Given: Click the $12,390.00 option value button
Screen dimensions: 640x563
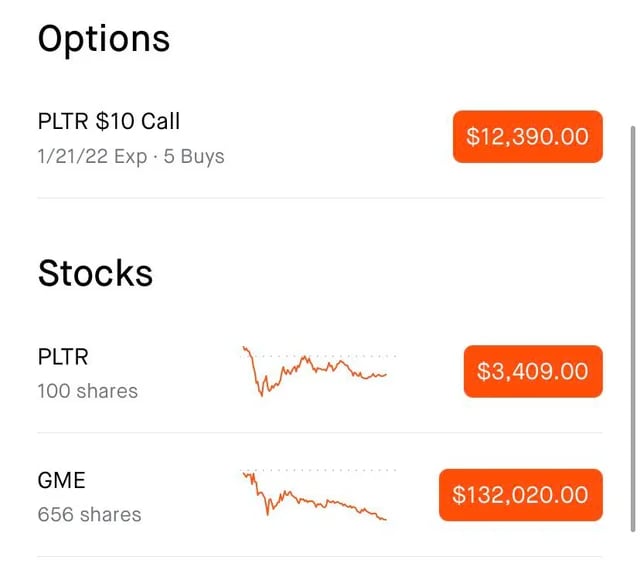Looking at the screenshot, I should 528,136.
